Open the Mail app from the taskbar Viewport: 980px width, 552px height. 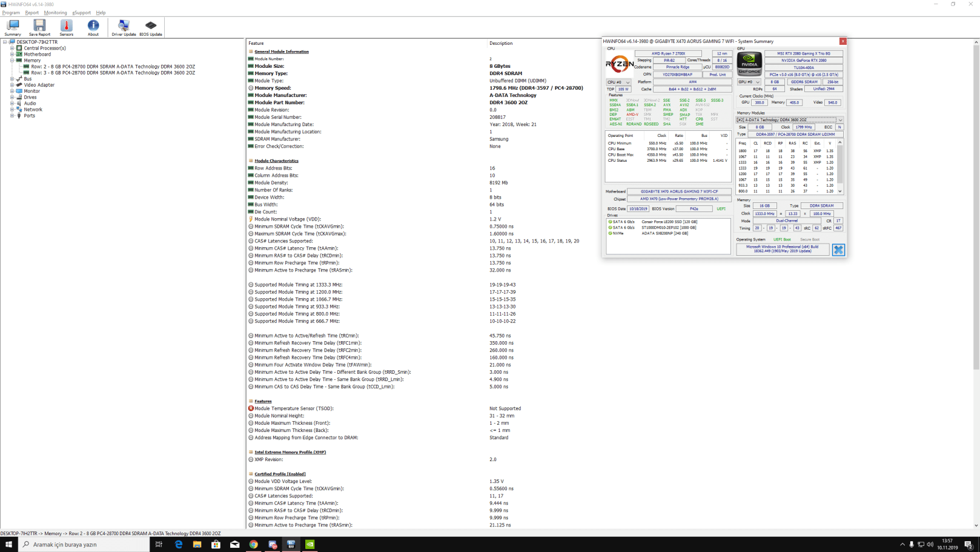pos(235,544)
